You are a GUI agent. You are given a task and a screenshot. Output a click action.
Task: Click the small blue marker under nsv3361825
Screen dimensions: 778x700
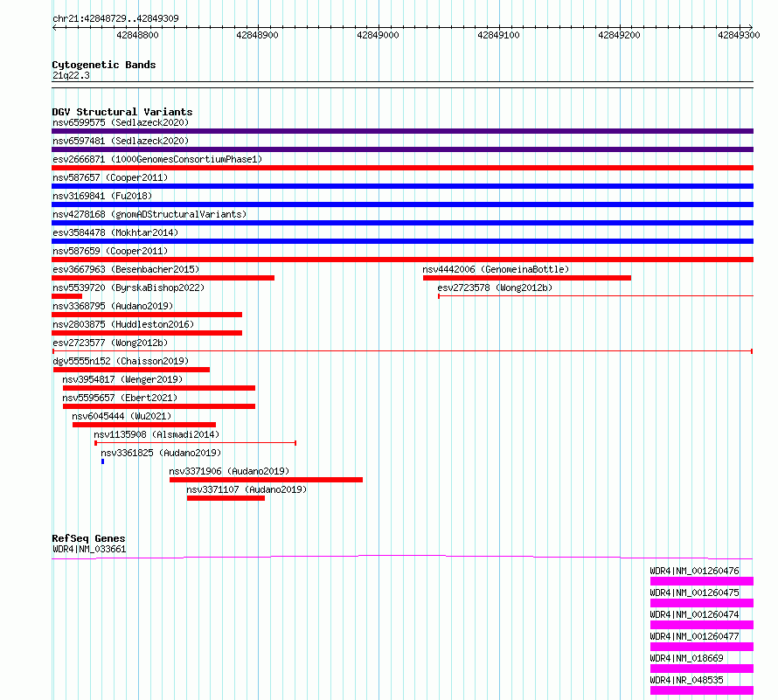(x=102, y=461)
